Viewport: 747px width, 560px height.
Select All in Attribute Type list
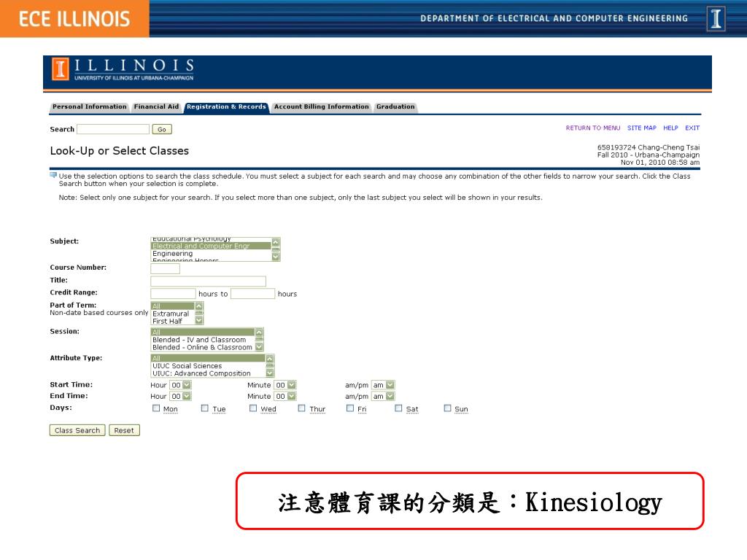coord(208,358)
